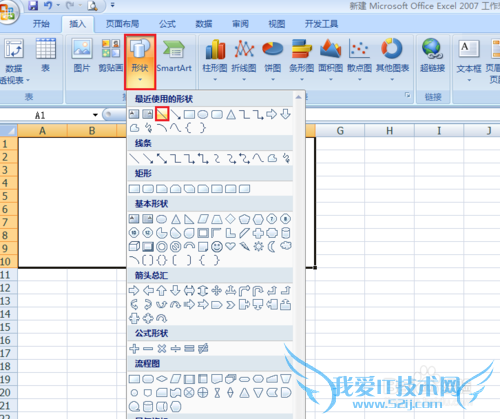Screen dimensions: 500x419
Task: Select the multiply sign formula shape
Action: [x=162, y=349]
